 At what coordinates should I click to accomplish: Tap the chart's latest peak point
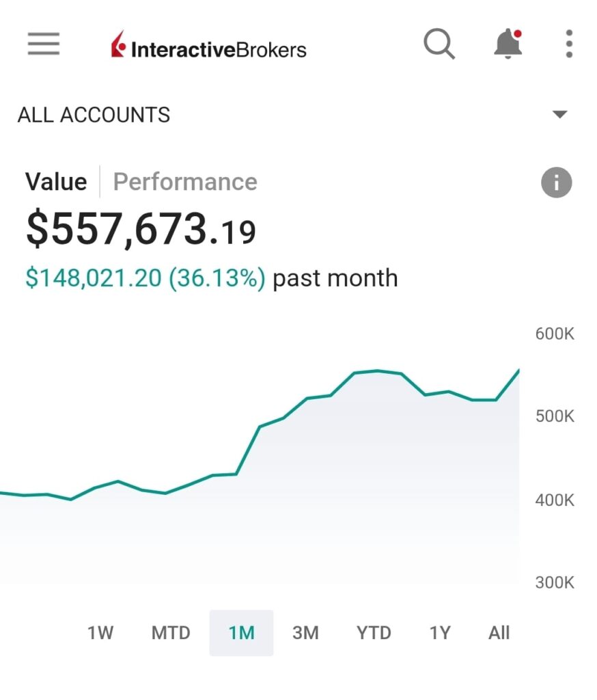[x=518, y=371]
